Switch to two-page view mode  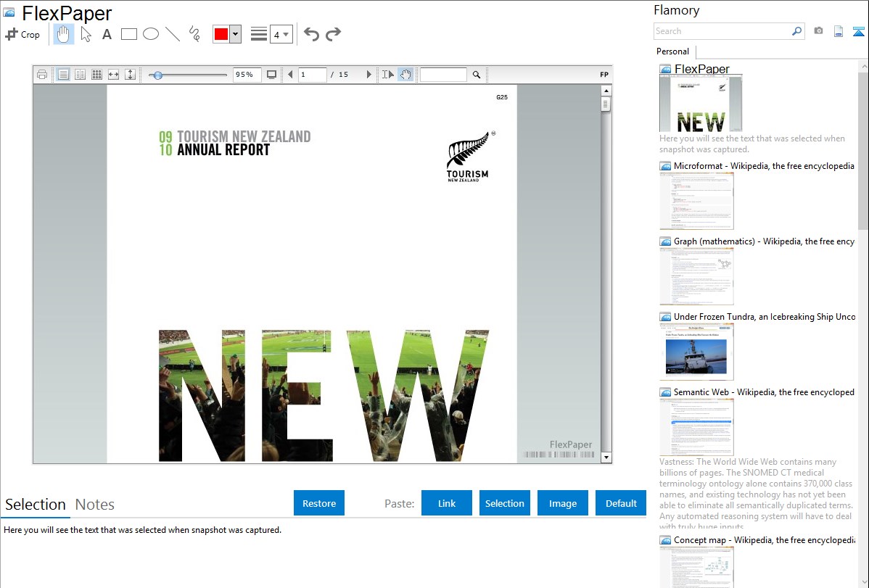pos(81,74)
